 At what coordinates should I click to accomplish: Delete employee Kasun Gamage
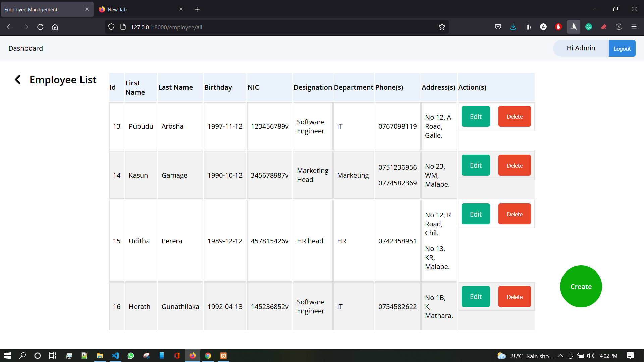[514, 165]
